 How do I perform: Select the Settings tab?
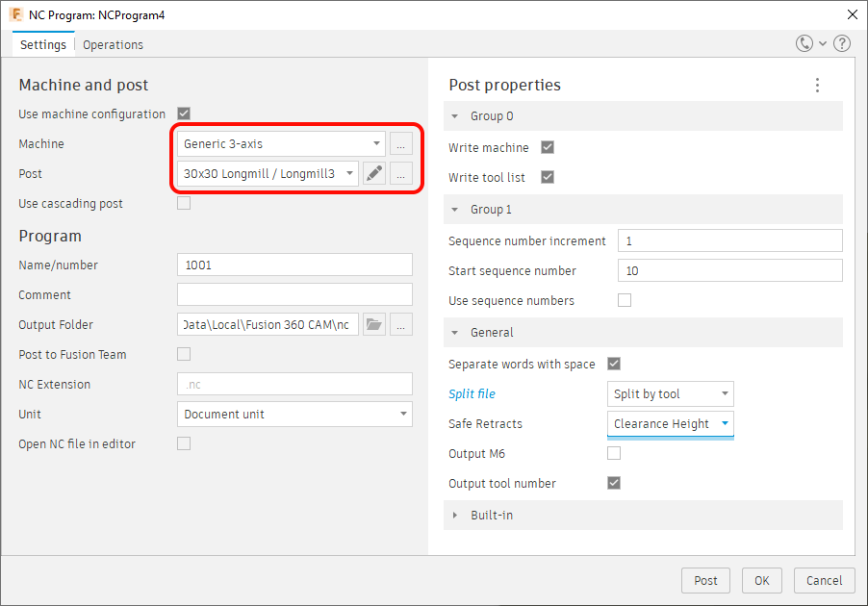point(43,45)
